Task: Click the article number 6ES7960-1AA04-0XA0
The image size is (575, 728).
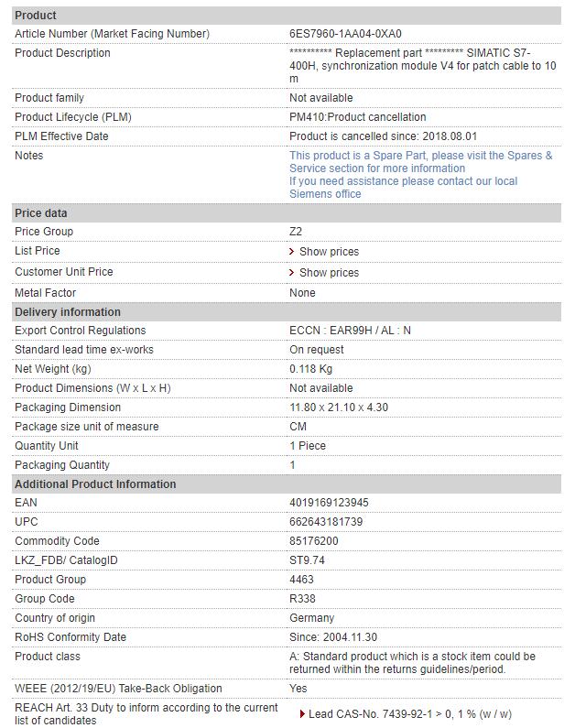Action: pyautogui.click(x=345, y=34)
